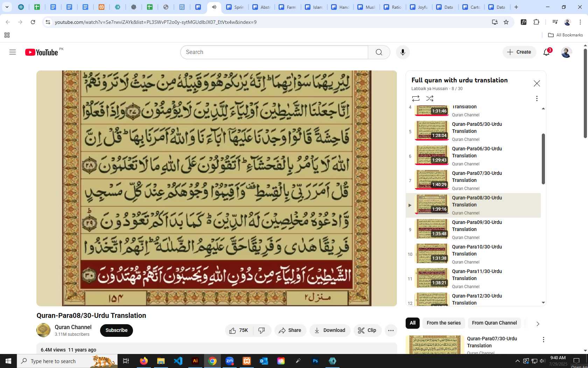Open Quran Channel name link
The image size is (588, 368).
[x=73, y=327]
